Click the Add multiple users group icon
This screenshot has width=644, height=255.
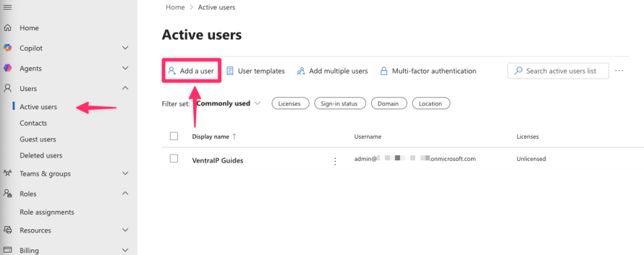[x=301, y=71]
